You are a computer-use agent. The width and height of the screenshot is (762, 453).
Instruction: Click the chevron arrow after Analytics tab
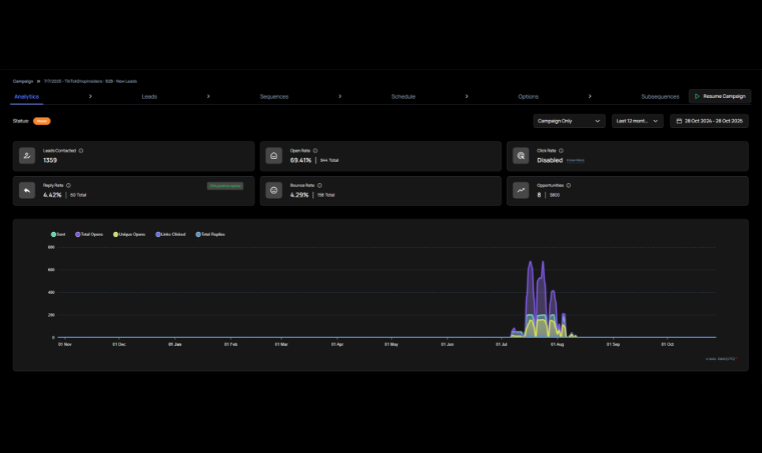pyautogui.click(x=90, y=96)
